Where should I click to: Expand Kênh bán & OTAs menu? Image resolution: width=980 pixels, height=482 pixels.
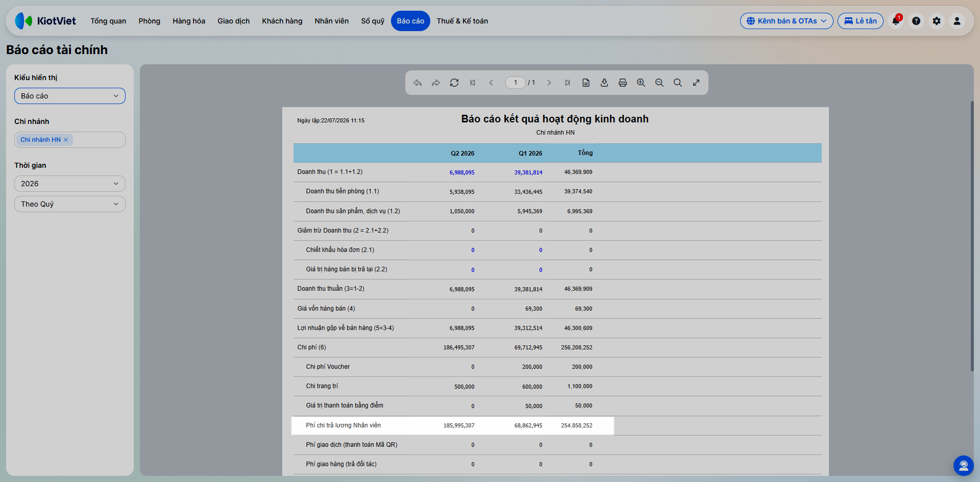787,21
